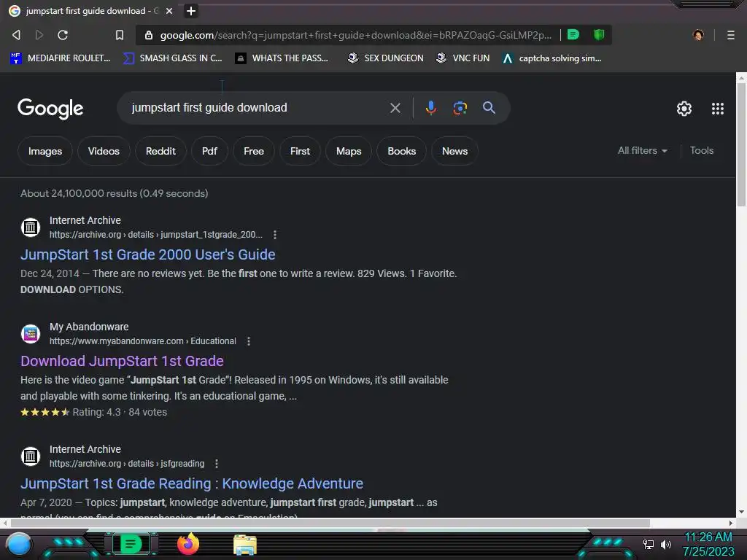Image resolution: width=747 pixels, height=560 pixels.
Task: Open the taskbar clock showing 11:26 AM
Action: click(x=708, y=544)
